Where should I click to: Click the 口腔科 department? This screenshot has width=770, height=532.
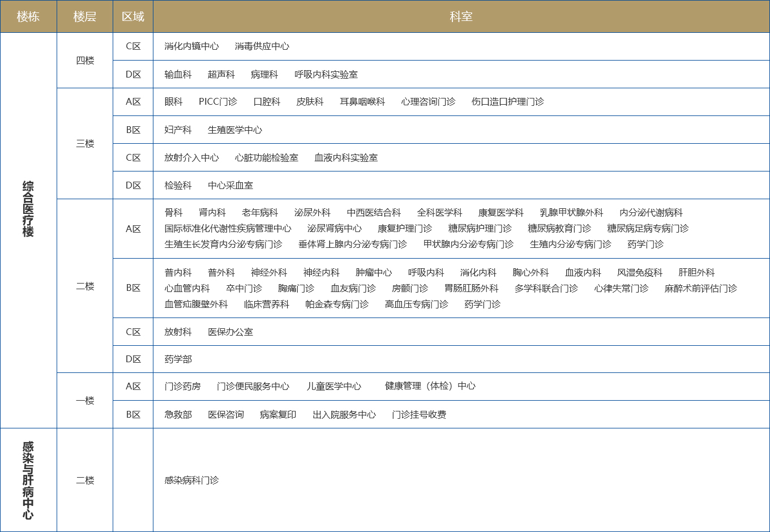pyautogui.click(x=267, y=102)
